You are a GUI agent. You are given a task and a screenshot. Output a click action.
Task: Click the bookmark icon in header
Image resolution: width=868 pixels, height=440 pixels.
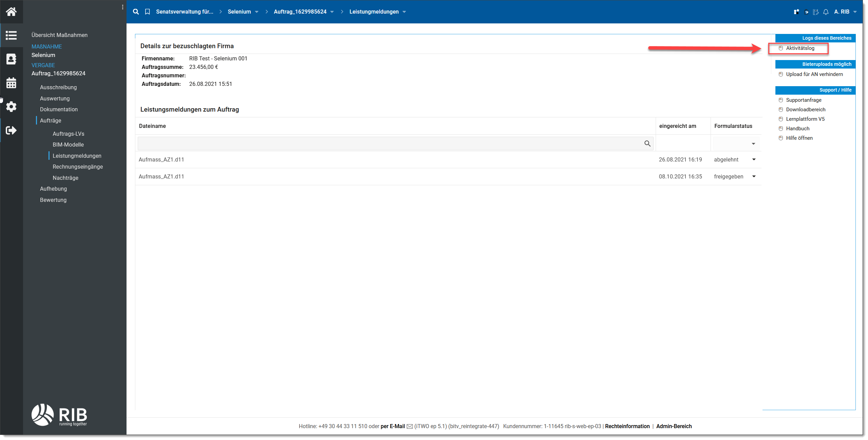point(147,12)
